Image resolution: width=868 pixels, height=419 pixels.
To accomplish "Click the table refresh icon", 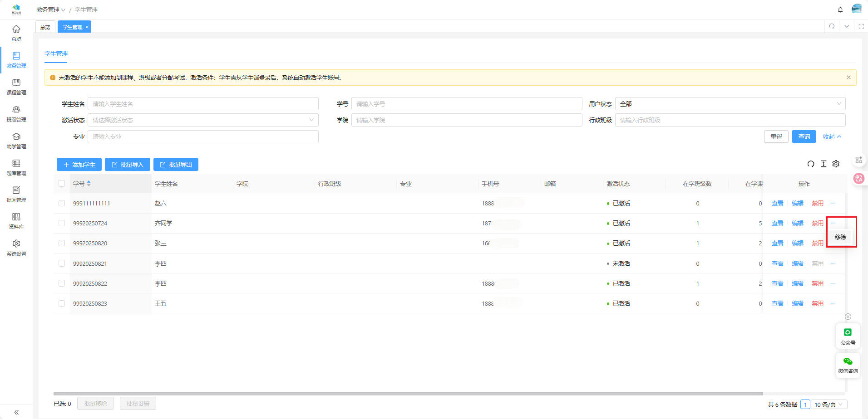I will point(811,164).
